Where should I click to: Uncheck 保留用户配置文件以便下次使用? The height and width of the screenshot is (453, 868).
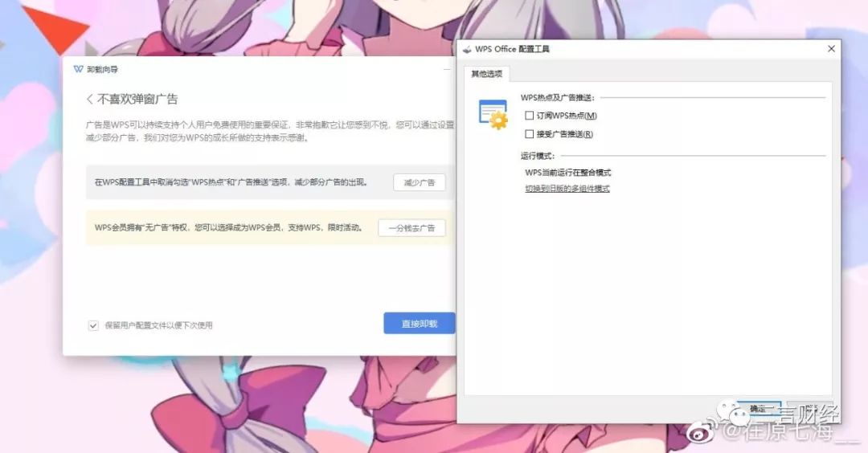click(x=93, y=325)
